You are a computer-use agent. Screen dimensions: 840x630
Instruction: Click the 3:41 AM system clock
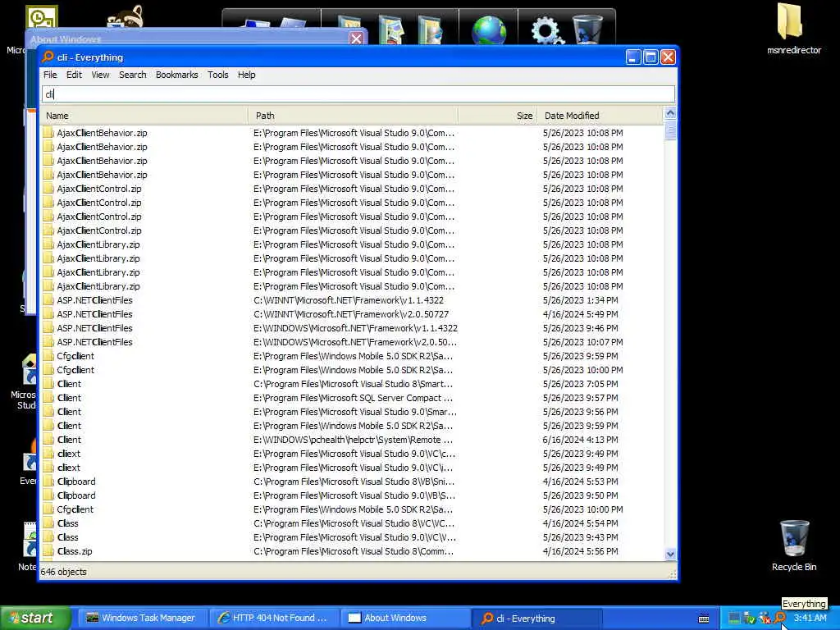[x=810, y=619]
